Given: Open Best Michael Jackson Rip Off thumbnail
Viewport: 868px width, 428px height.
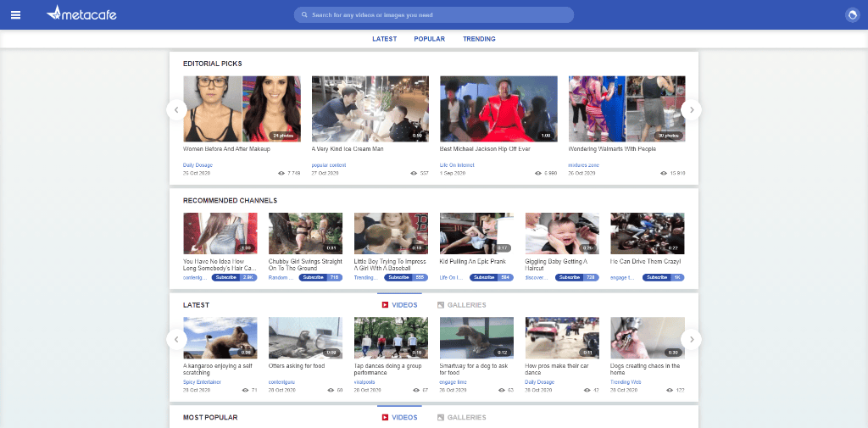Looking at the screenshot, I should tap(498, 109).
